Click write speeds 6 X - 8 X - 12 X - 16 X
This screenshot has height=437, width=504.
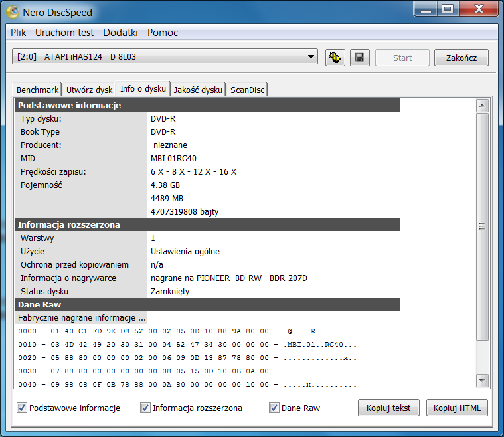[193, 172]
